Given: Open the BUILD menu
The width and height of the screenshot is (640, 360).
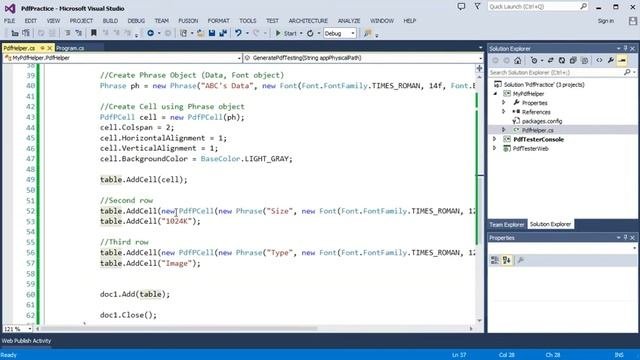Looking at the screenshot, I should click(x=110, y=21).
